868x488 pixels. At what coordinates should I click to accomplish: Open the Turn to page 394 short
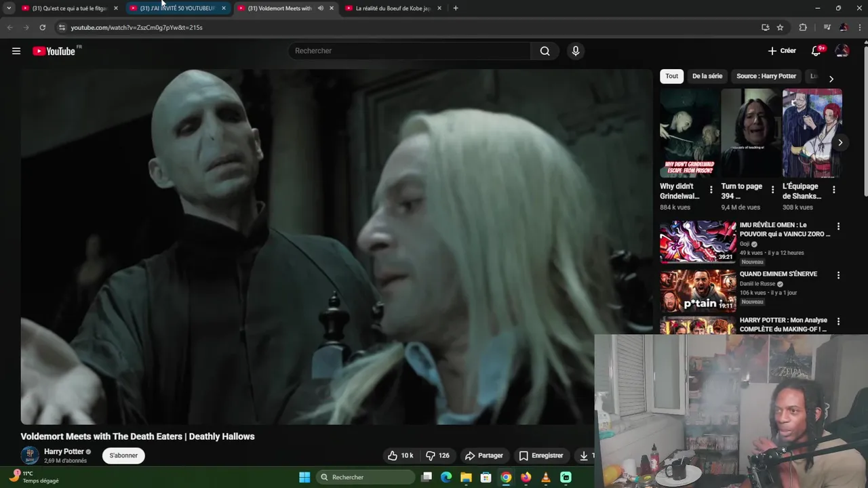[x=751, y=133]
